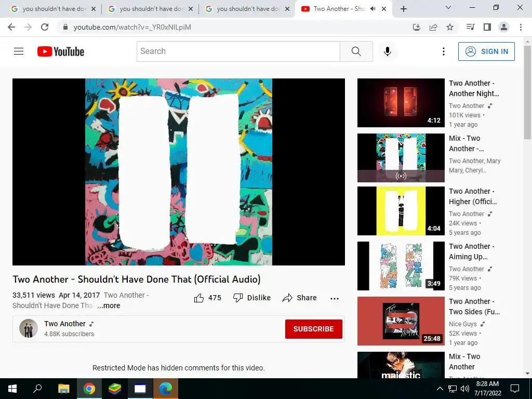Expand video description with ...more
Image resolution: width=532 pixels, height=399 pixels.
tap(109, 305)
